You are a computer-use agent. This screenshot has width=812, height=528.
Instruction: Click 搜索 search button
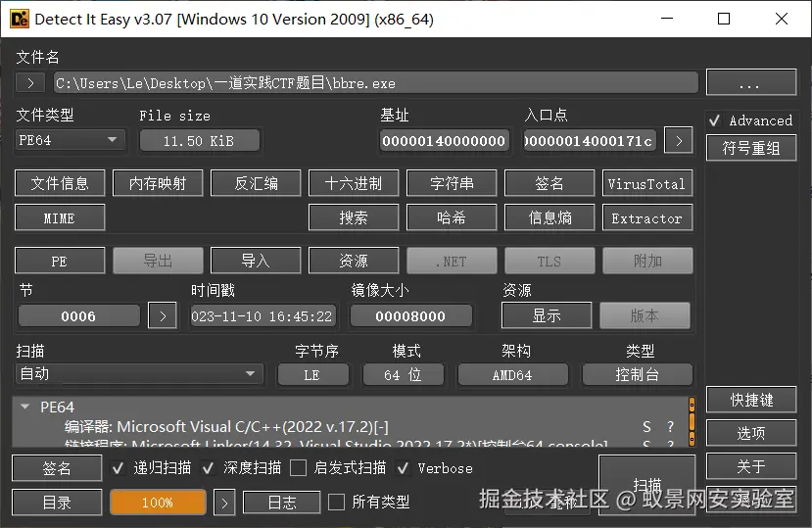354,217
